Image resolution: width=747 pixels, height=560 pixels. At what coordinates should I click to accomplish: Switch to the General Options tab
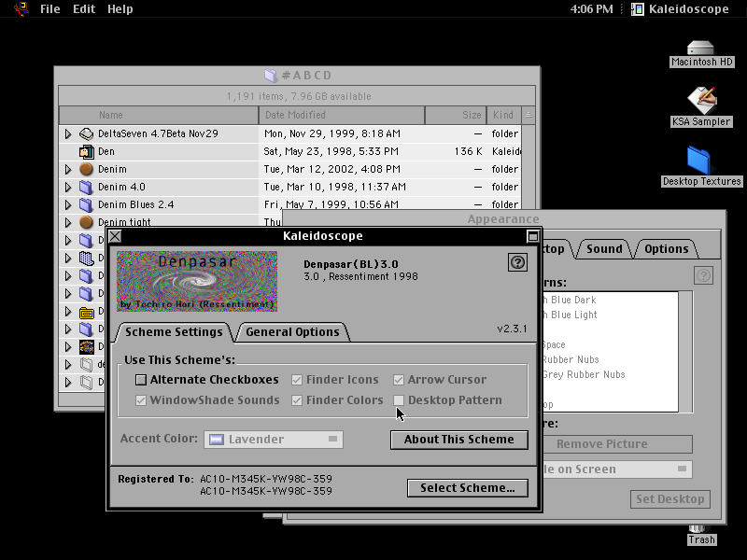[292, 332]
